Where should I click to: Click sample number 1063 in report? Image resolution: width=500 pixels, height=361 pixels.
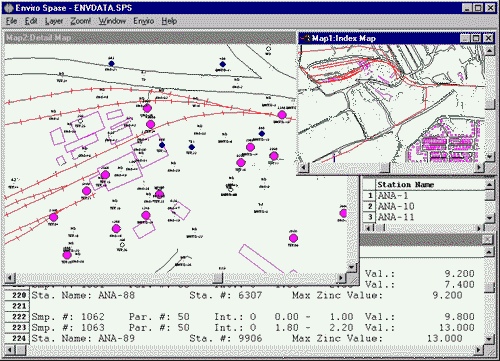click(x=93, y=328)
